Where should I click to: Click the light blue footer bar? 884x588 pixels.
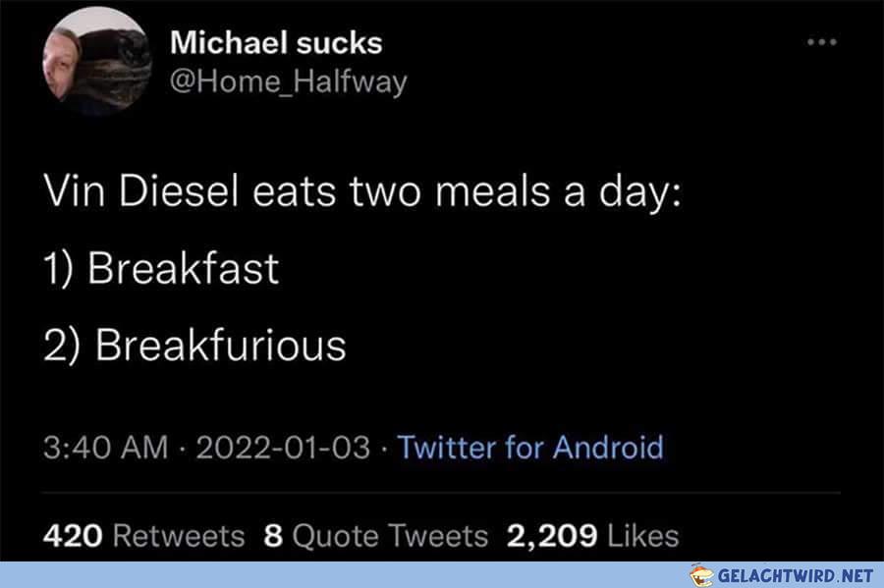(x=442, y=574)
